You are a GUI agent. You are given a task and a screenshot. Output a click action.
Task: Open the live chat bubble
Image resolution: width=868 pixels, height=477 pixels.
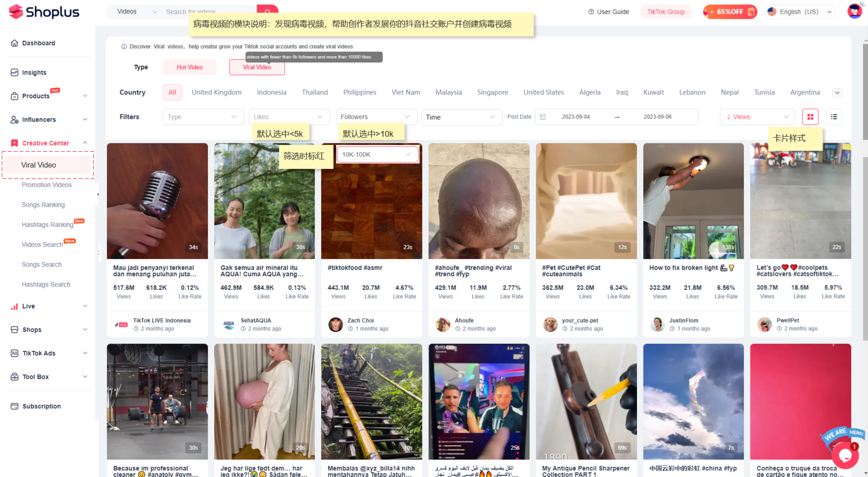pos(845,456)
